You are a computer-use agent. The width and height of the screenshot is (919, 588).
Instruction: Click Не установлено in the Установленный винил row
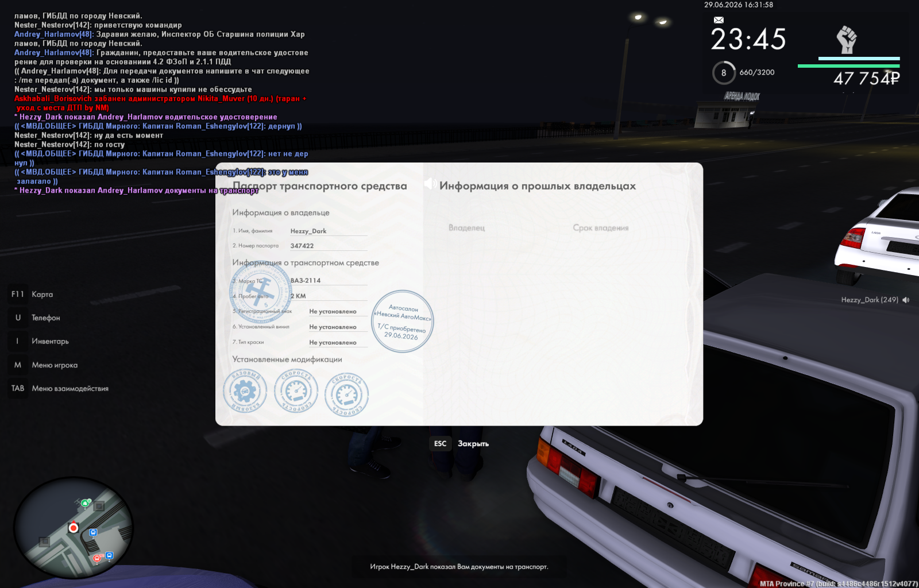click(x=333, y=327)
